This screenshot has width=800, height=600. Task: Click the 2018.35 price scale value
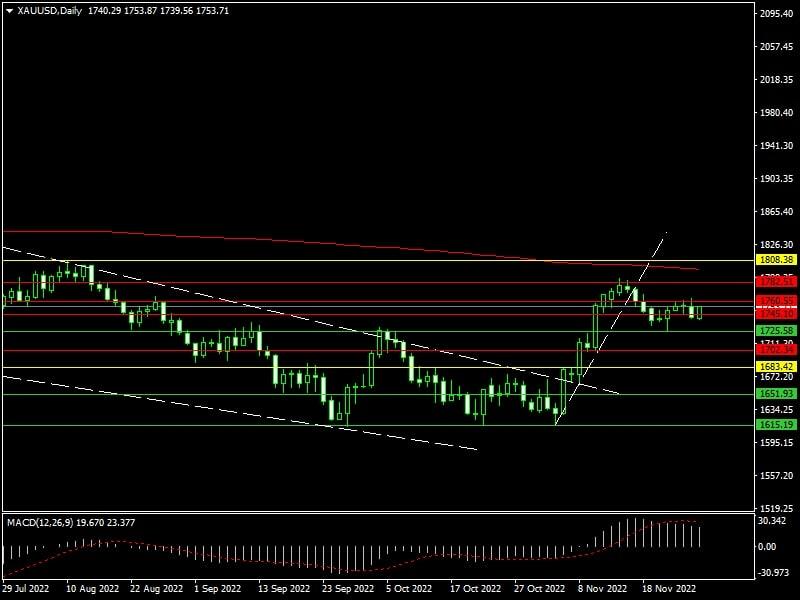point(777,80)
